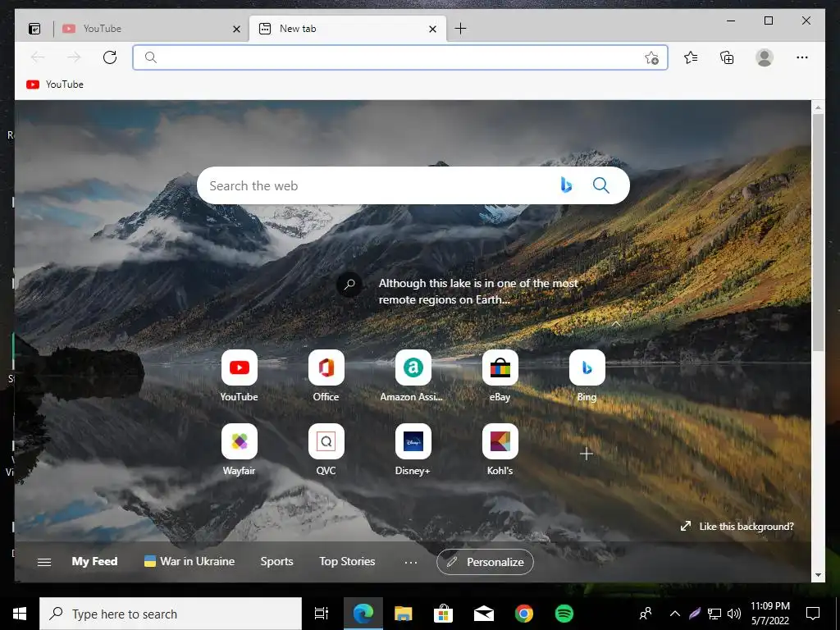This screenshot has height=630, width=840.
Task: Focus the address bar
Action: click(399, 57)
